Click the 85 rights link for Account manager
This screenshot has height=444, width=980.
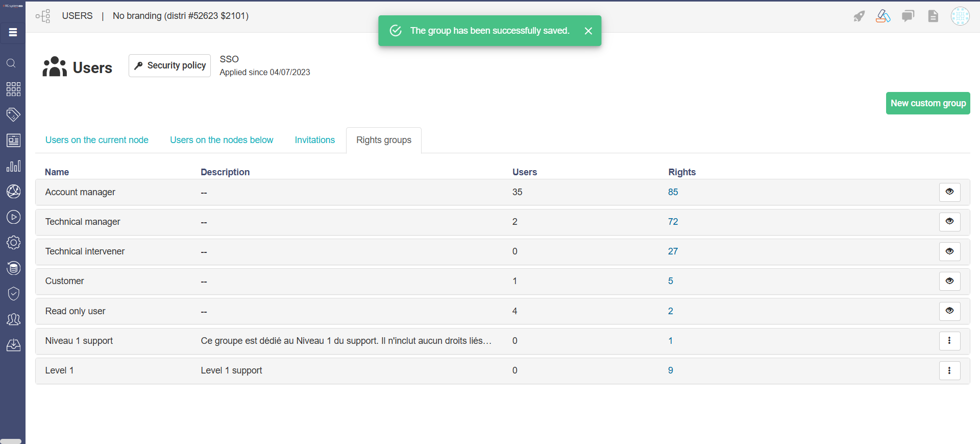(673, 192)
